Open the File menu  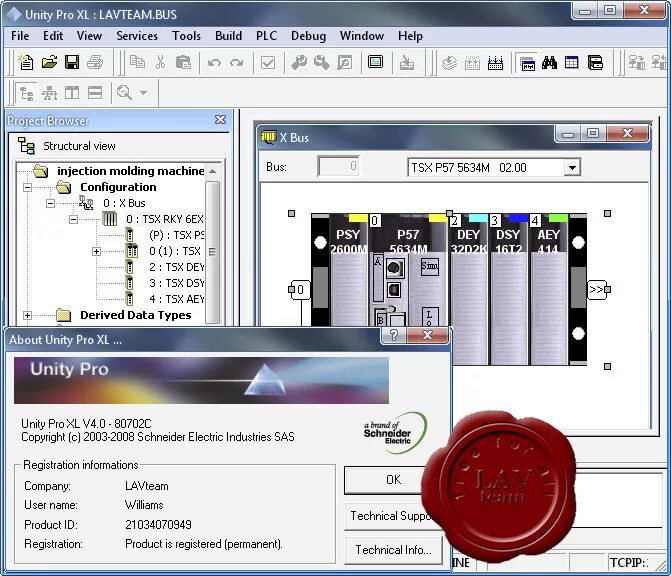point(20,36)
